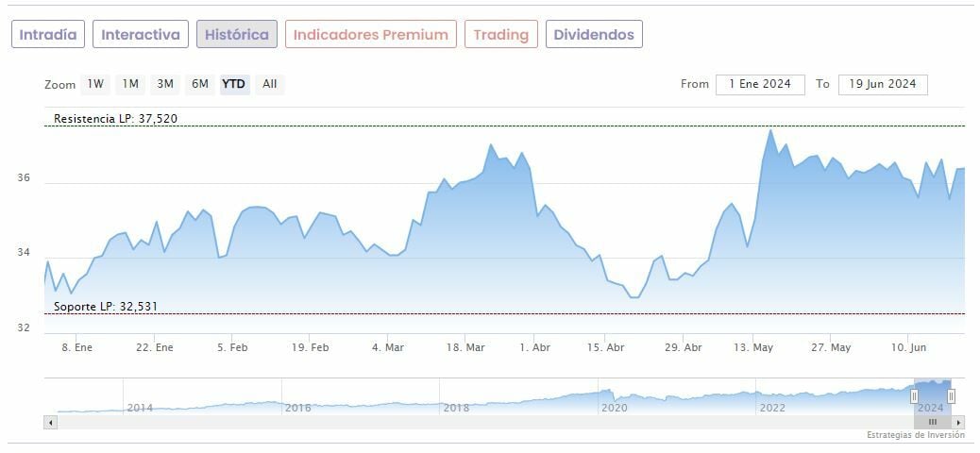
Task: Click the From date field
Action: [760, 84]
